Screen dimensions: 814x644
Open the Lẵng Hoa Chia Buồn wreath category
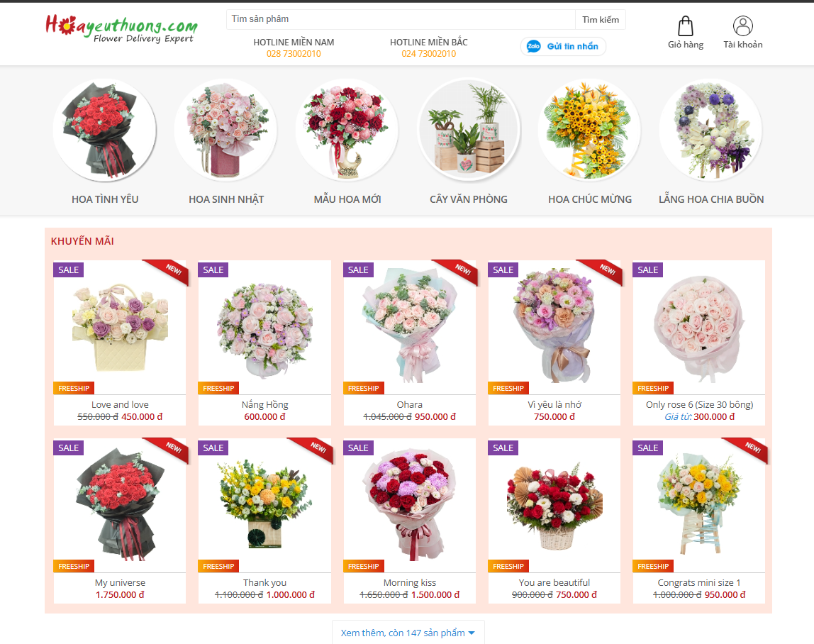711,130
